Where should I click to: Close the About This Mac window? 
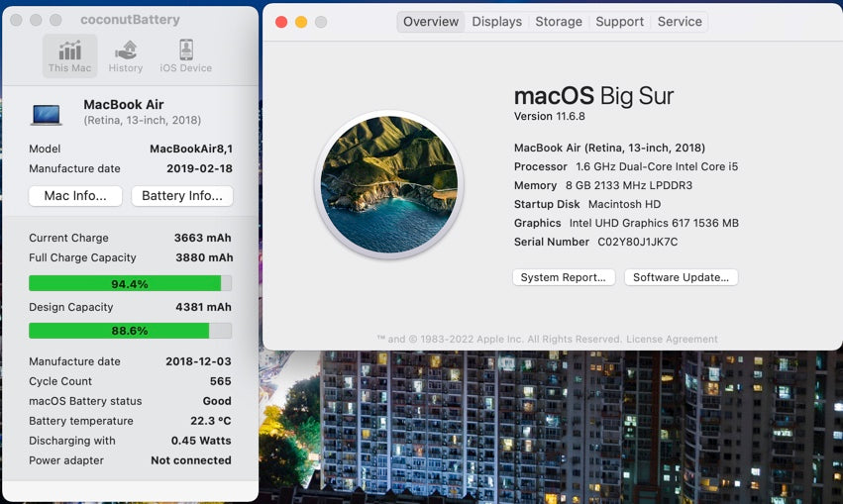(281, 22)
